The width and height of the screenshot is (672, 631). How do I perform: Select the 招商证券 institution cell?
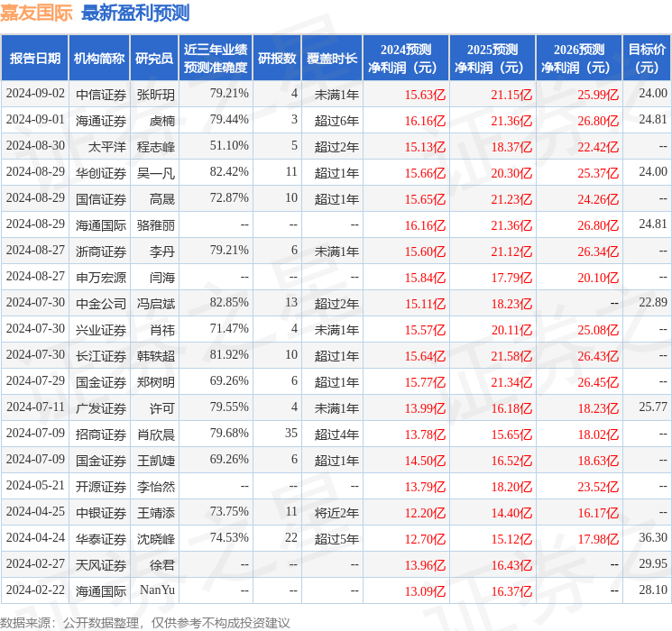(x=99, y=434)
